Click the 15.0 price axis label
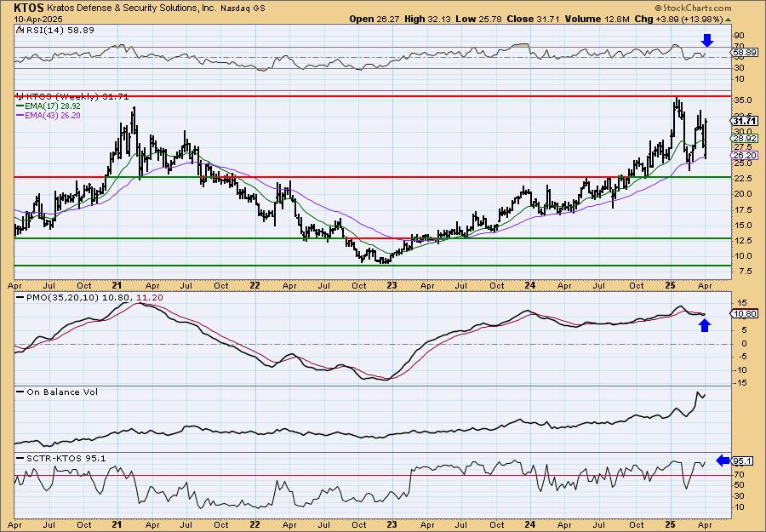The image size is (766, 532). (742, 226)
